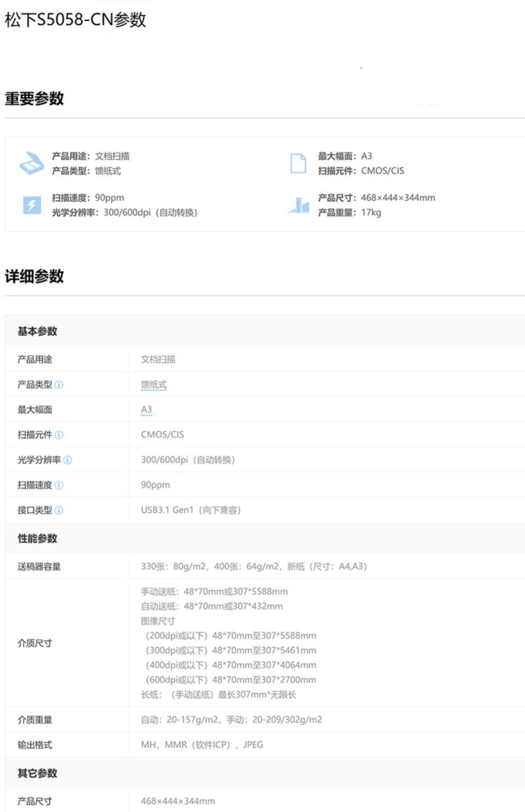Open info icon next to 光学分辨率

[x=68, y=460]
